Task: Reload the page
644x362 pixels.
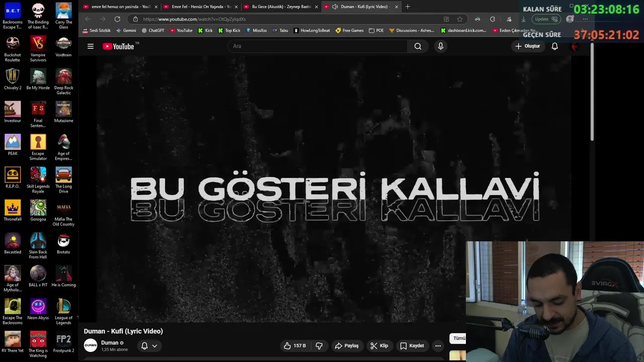Action: 117,19
